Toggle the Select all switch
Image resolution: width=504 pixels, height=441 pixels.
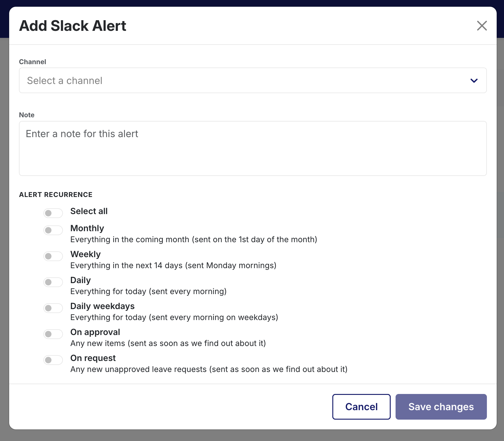click(53, 213)
